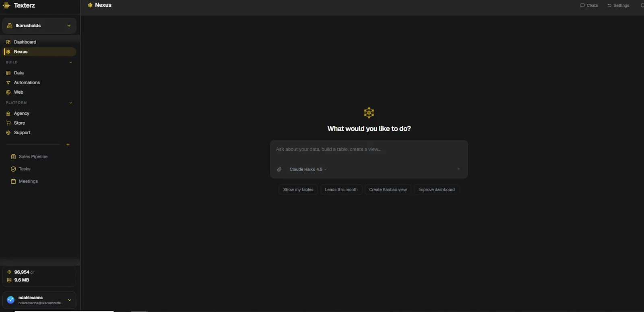Viewport: 644px width, 312px height.
Task: Click the Create Kanban view suggestion
Action: click(388, 190)
